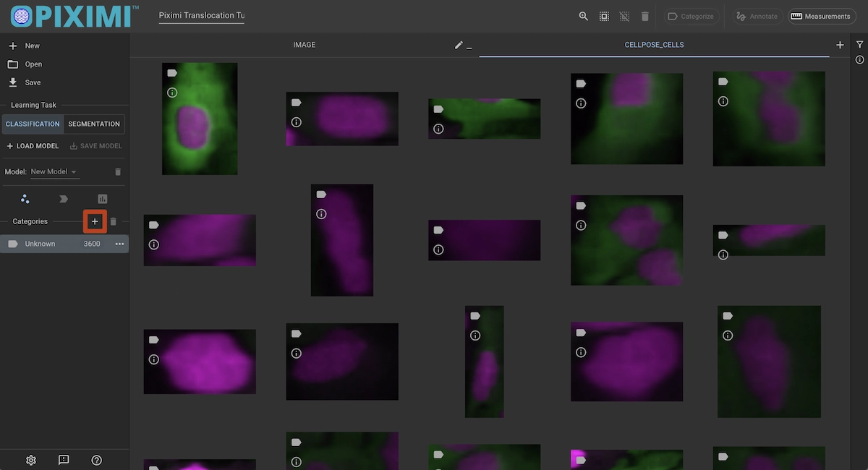Click the top toolbar delete trash icon
The height and width of the screenshot is (470, 868).
tap(645, 16)
